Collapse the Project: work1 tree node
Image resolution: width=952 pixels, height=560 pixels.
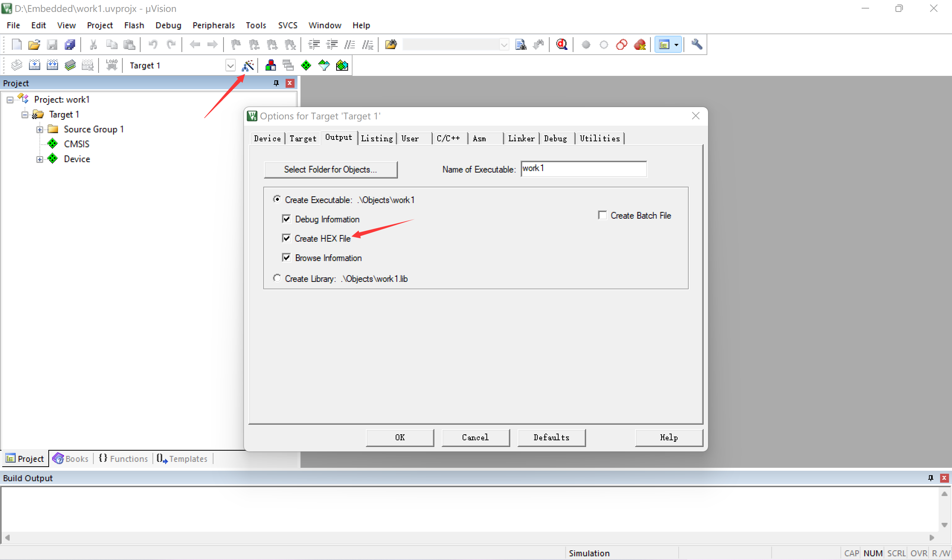pos(10,100)
